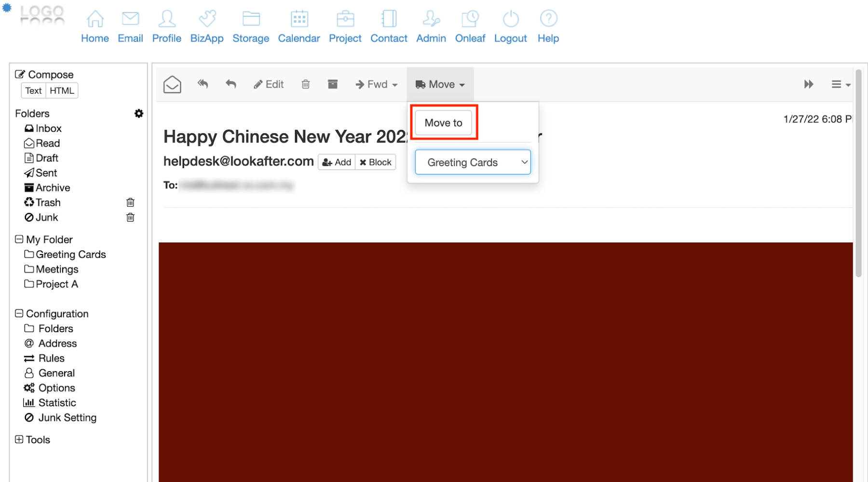Image resolution: width=868 pixels, height=482 pixels.
Task: Delete email using toolbar trash icon
Action: point(305,84)
